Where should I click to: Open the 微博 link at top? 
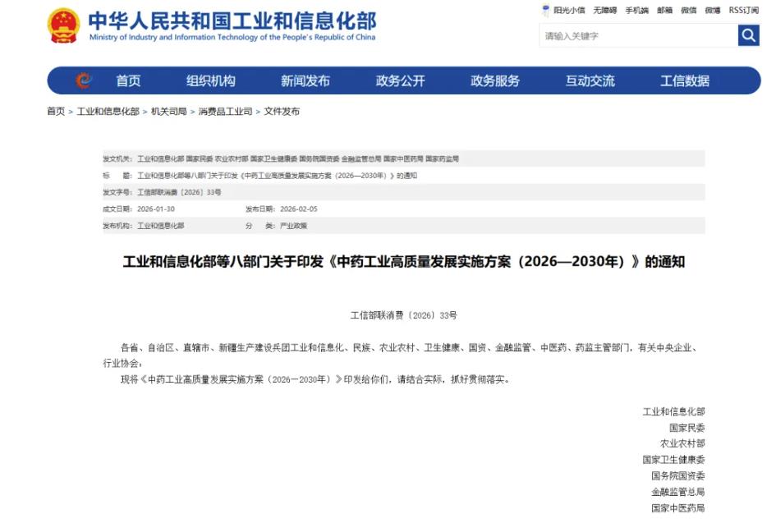coord(712,11)
